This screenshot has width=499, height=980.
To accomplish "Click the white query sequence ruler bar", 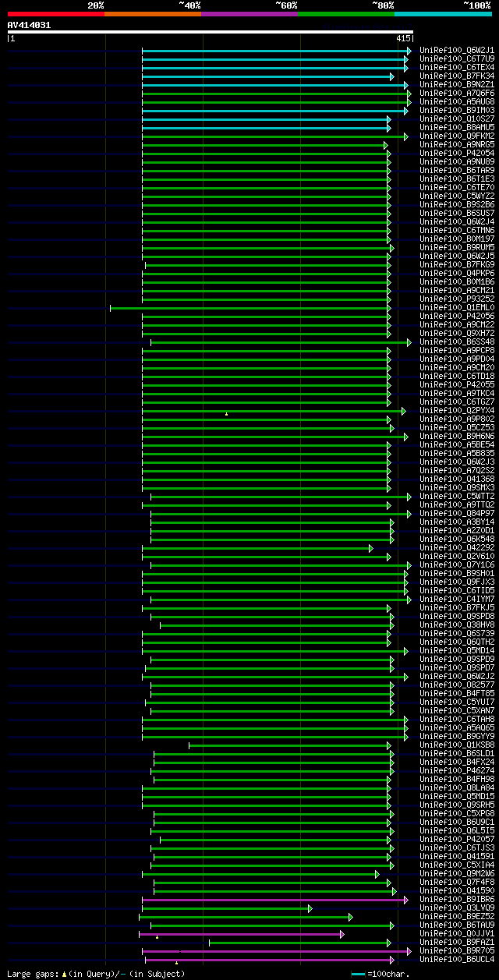I will point(211,32).
